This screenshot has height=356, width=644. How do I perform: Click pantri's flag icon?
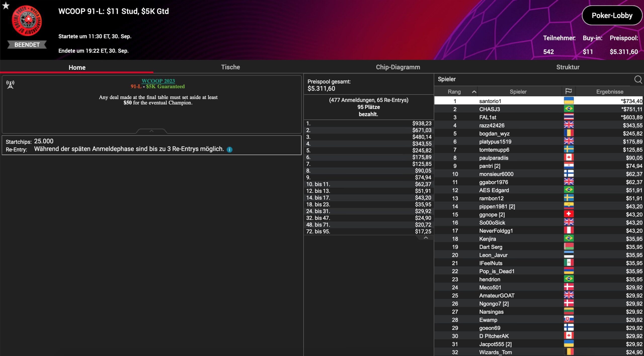coord(569,165)
